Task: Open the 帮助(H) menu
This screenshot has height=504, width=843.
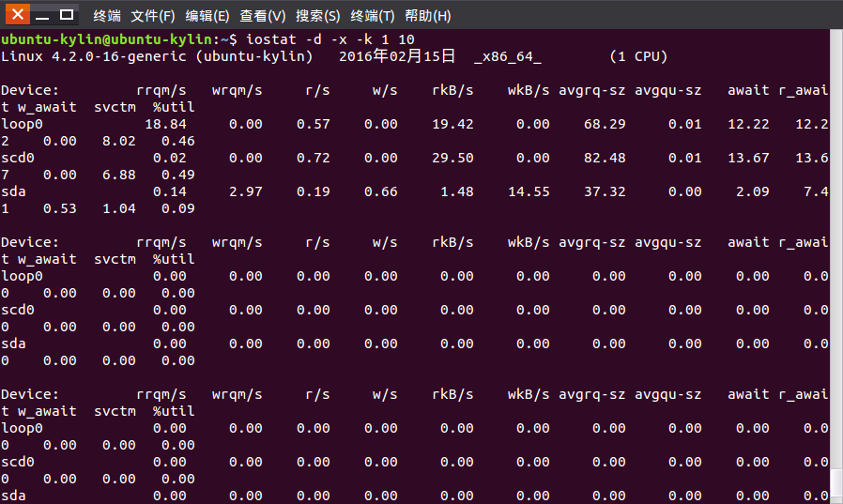Action: pyautogui.click(x=428, y=16)
